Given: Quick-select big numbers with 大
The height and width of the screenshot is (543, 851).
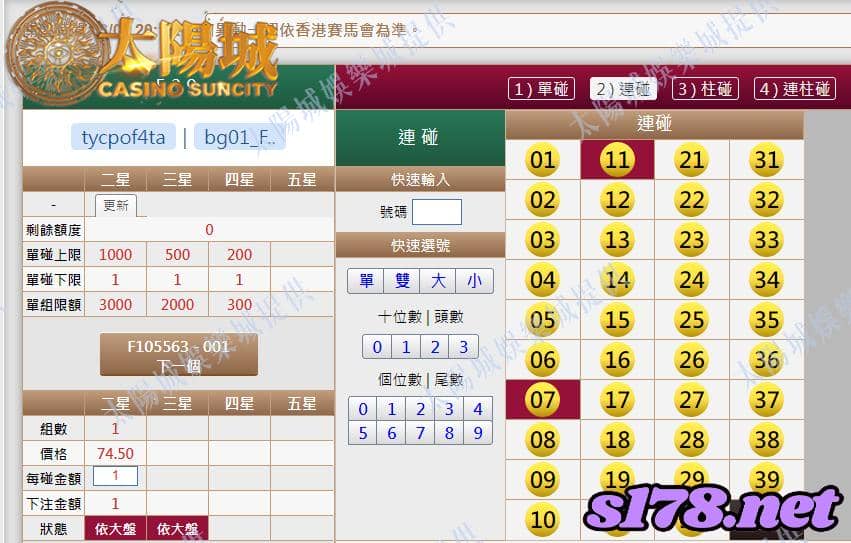Looking at the screenshot, I should pyautogui.click(x=438, y=281).
